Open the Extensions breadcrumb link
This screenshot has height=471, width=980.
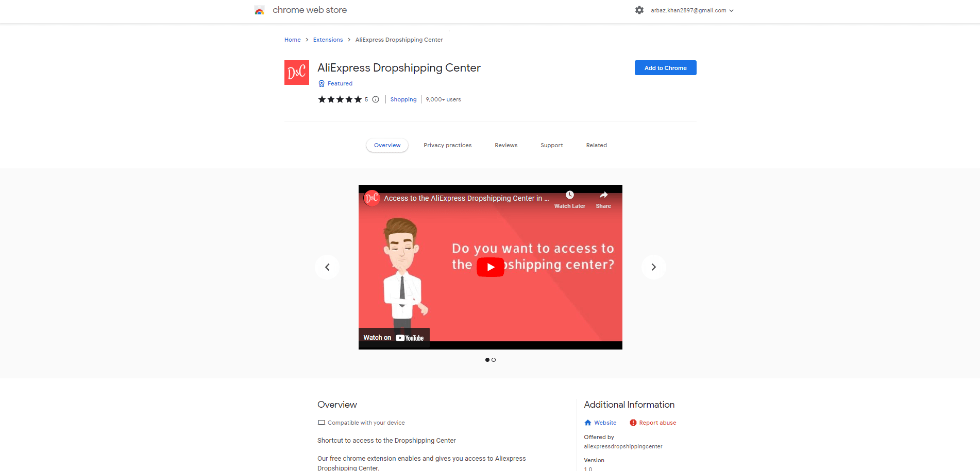(x=328, y=40)
